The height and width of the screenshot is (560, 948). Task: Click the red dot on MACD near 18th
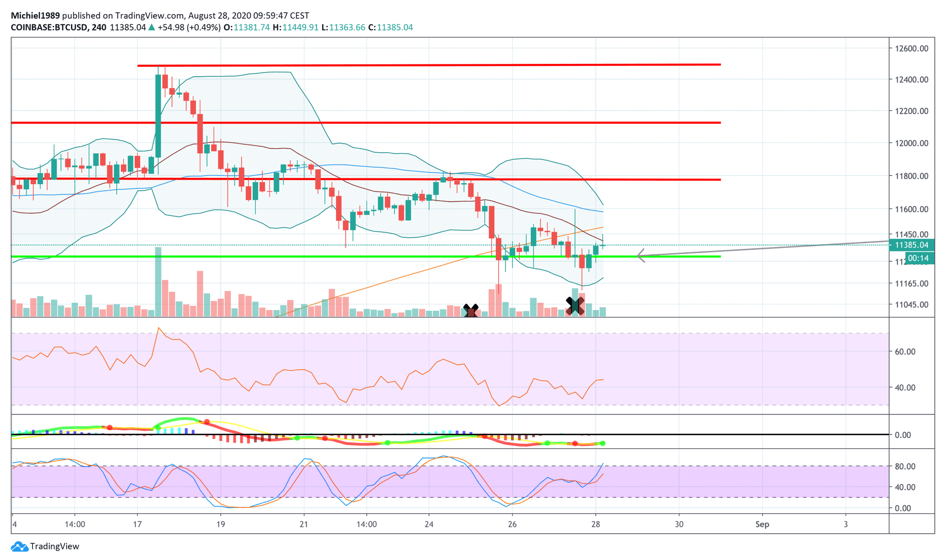click(207, 422)
